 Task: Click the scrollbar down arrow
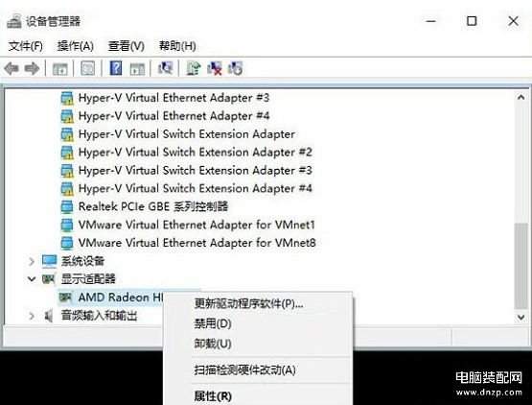point(520,318)
